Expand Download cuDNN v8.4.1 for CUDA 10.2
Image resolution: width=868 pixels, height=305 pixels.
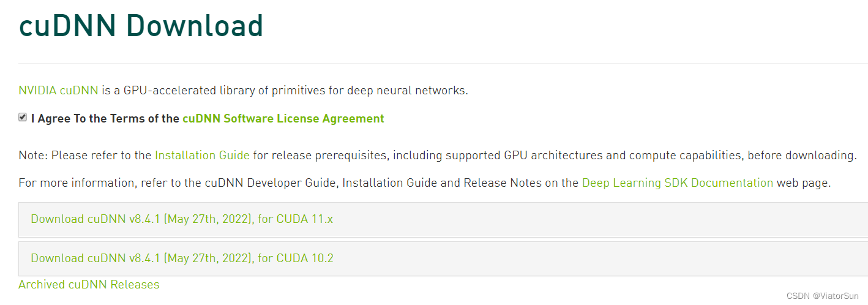(182, 258)
